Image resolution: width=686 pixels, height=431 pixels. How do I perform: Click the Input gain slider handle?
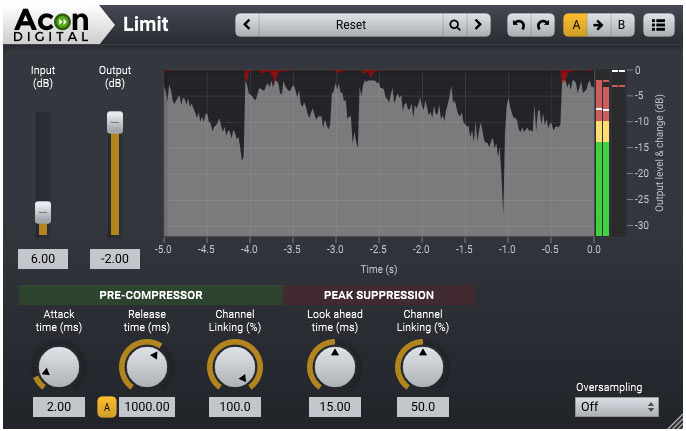43,213
